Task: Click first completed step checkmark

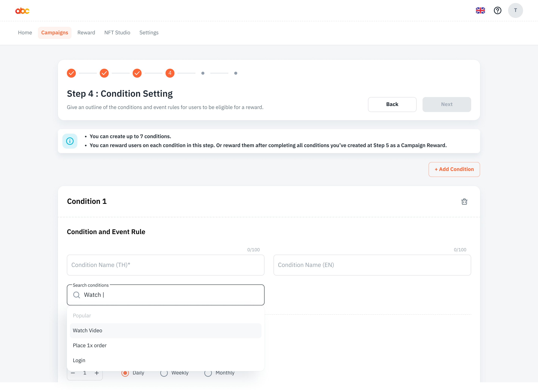Action: (x=71, y=73)
